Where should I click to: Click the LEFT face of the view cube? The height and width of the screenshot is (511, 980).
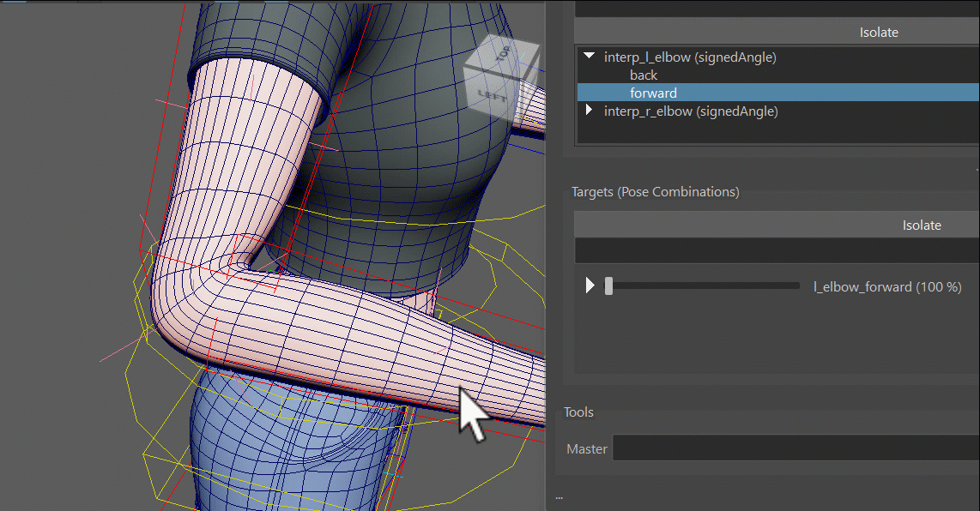[x=491, y=95]
